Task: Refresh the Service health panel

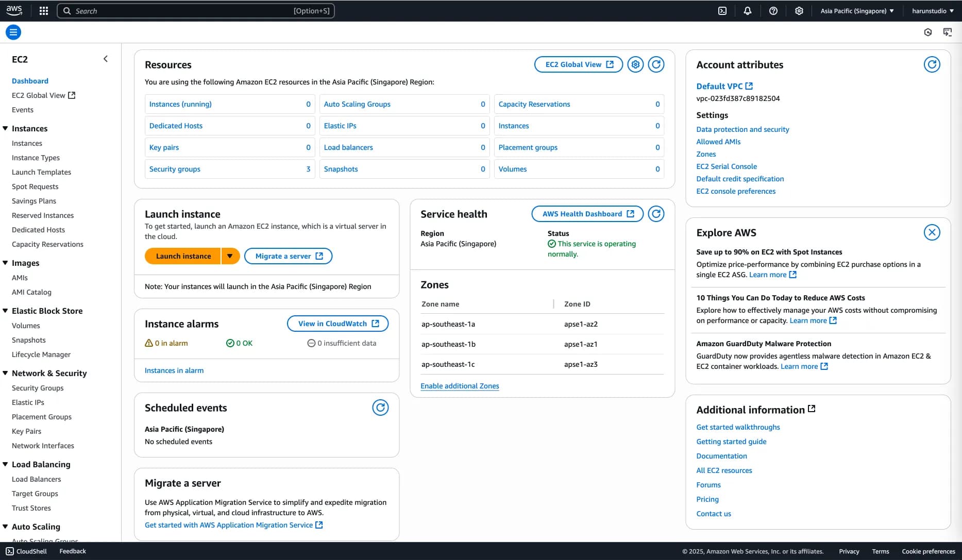Action: pos(656,214)
